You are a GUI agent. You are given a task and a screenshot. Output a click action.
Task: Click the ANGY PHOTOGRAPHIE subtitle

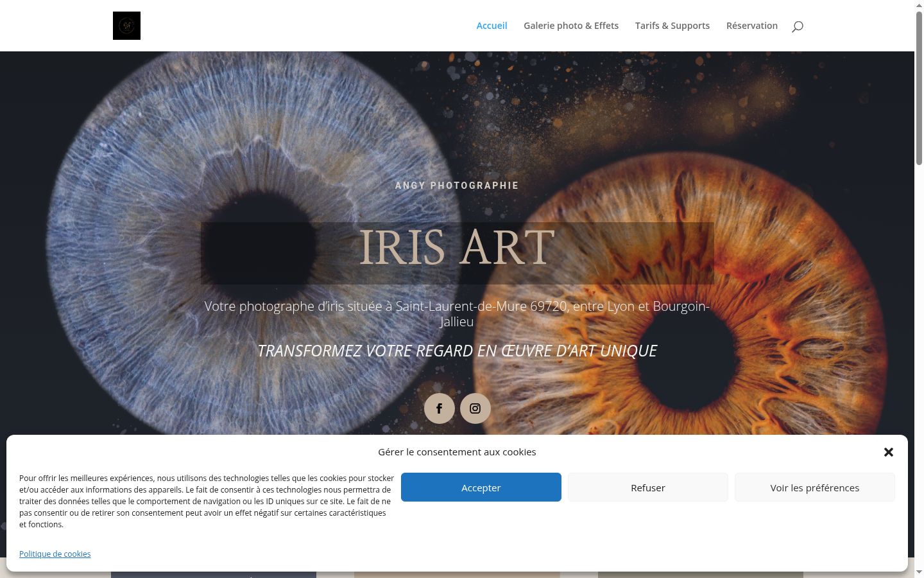(x=457, y=186)
